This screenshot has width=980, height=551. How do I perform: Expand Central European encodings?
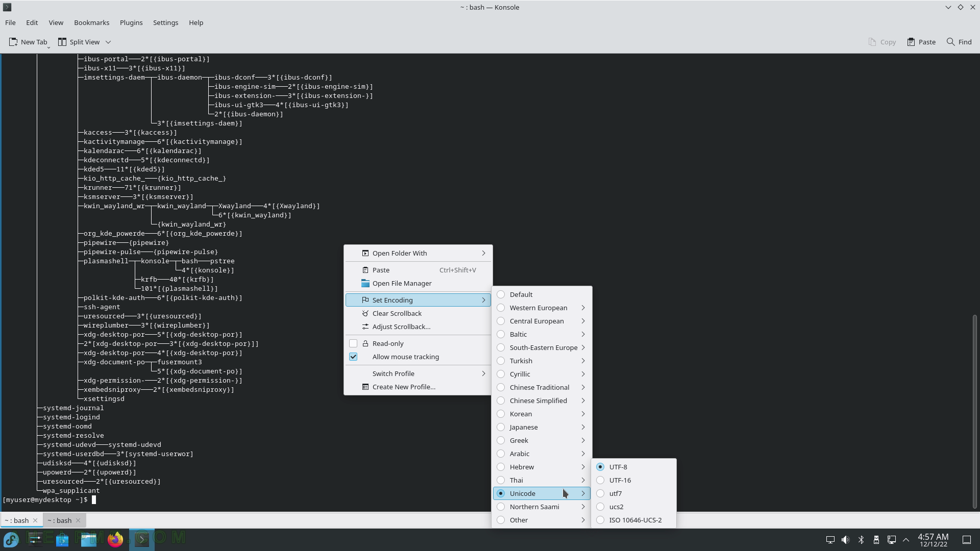click(542, 321)
